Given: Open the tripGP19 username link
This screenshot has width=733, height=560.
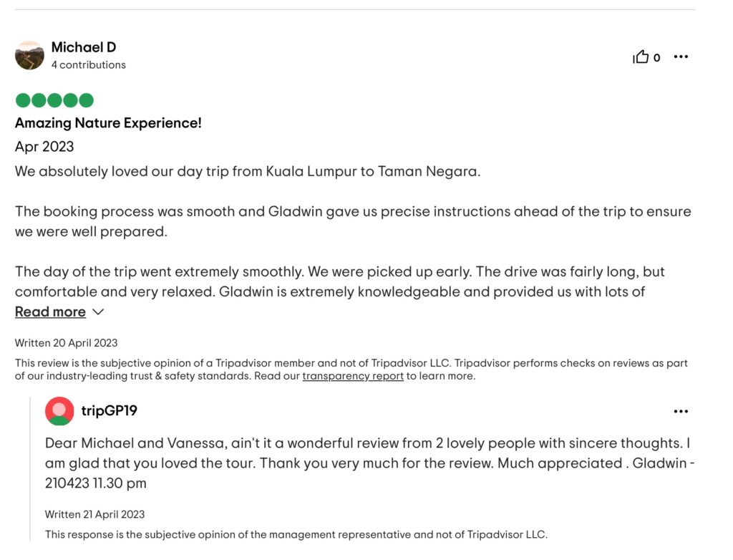Looking at the screenshot, I should point(110,410).
